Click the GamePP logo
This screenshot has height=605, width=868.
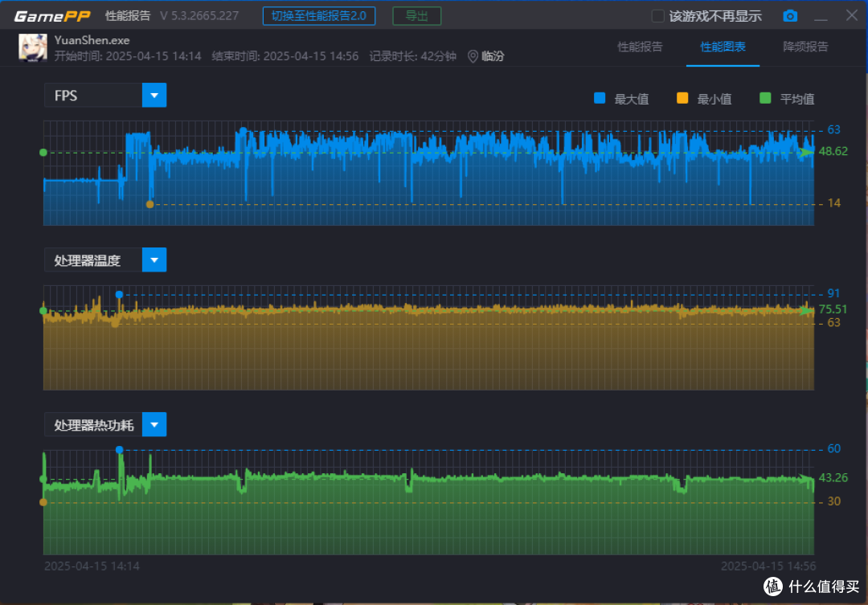51,17
